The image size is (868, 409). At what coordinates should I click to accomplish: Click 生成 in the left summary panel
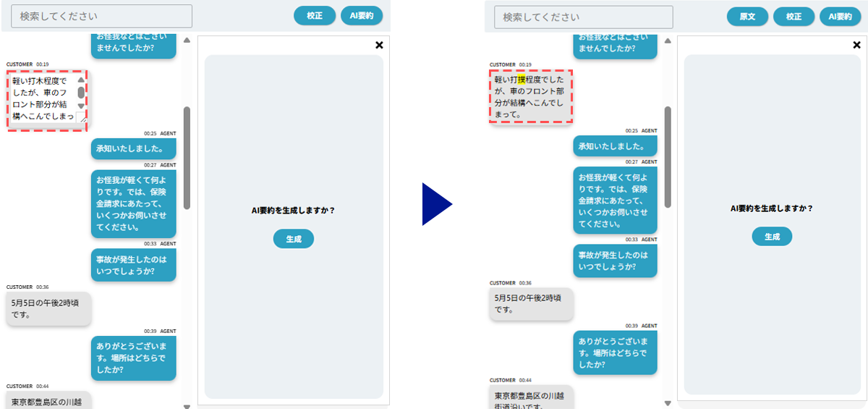(x=294, y=239)
